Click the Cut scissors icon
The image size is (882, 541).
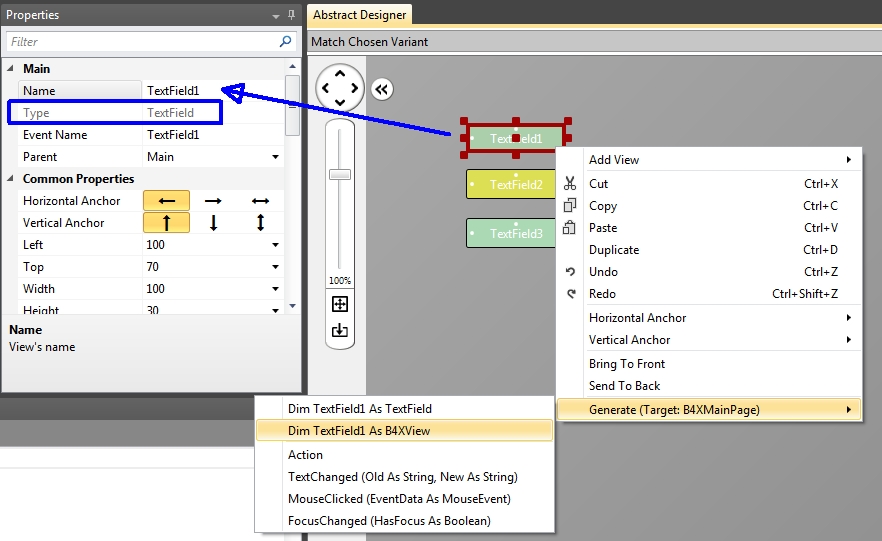(x=570, y=183)
